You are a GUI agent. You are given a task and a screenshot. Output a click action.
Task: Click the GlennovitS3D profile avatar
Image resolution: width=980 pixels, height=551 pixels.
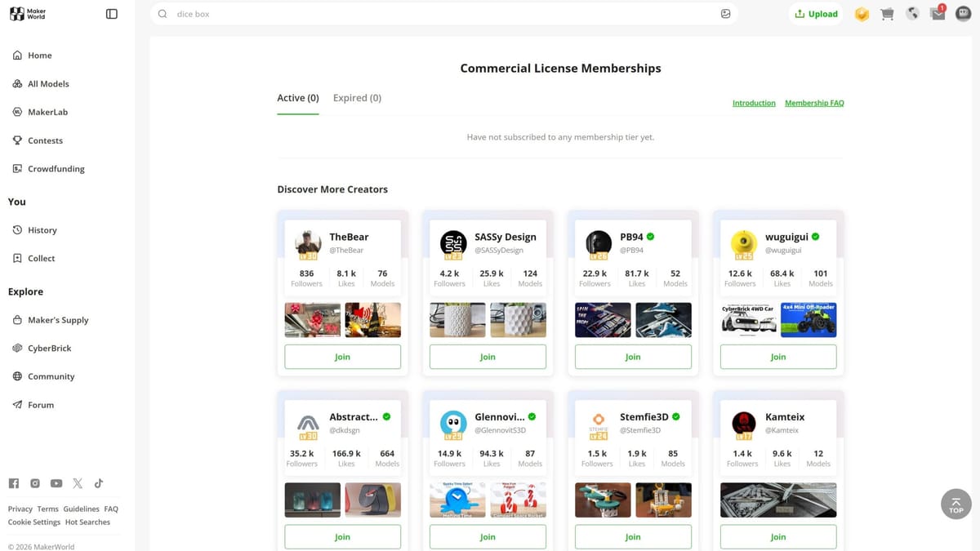click(x=453, y=424)
